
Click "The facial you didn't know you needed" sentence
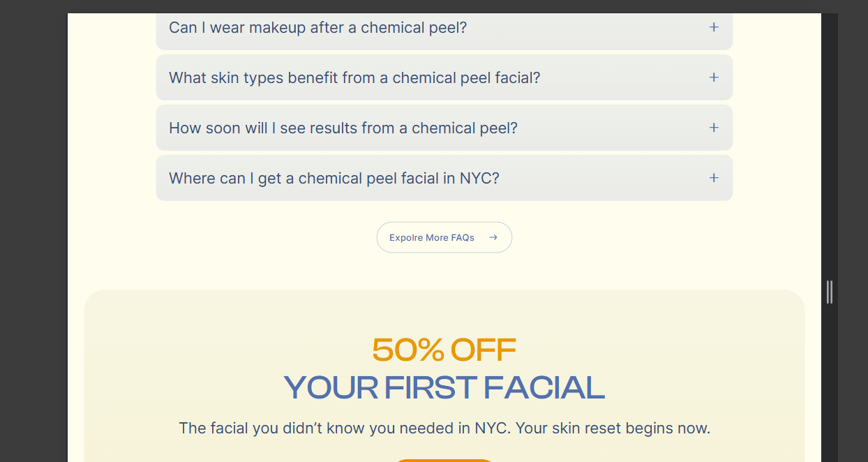coord(324,428)
